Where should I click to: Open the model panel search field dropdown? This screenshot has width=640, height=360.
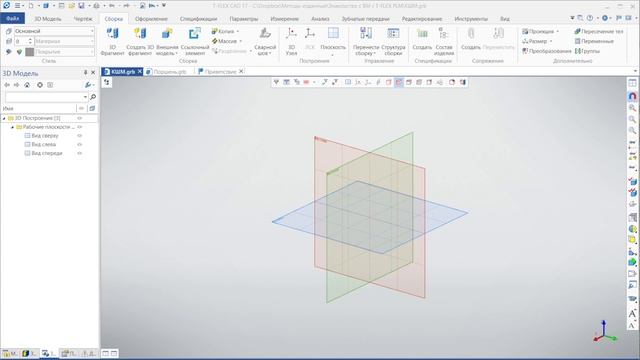point(85,97)
